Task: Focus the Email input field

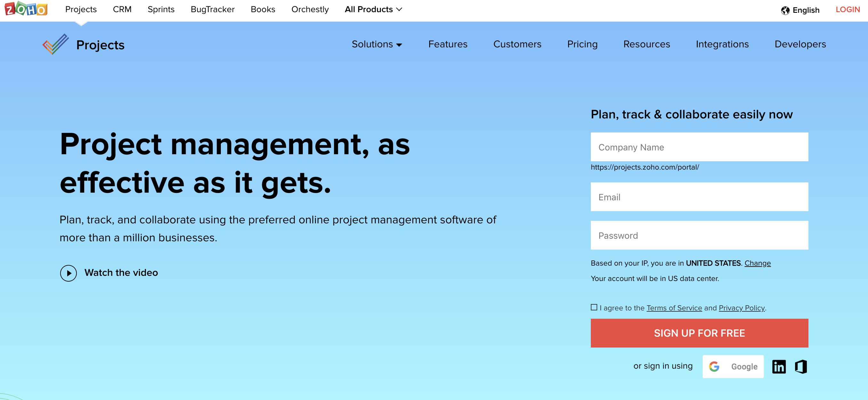Action: 699,197
